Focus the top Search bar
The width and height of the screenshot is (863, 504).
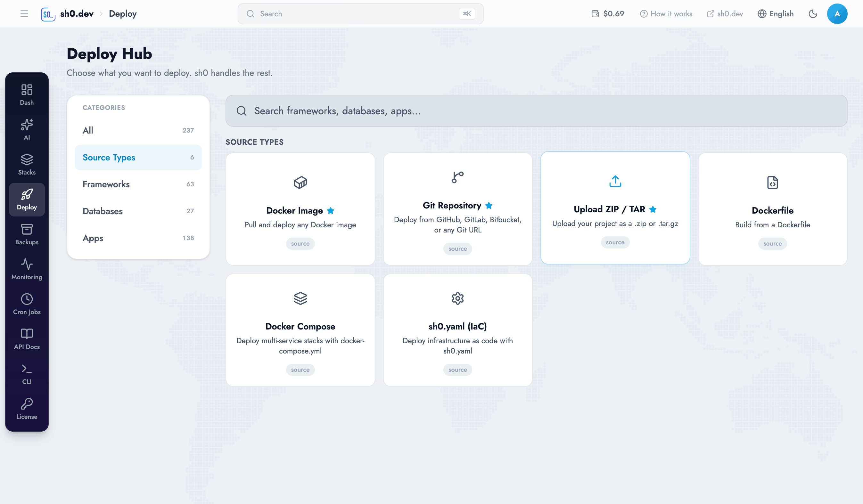(360, 14)
